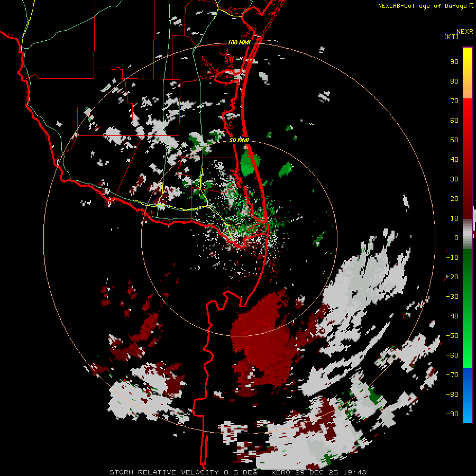Click the 10 value on the velocity scale

(x=454, y=218)
